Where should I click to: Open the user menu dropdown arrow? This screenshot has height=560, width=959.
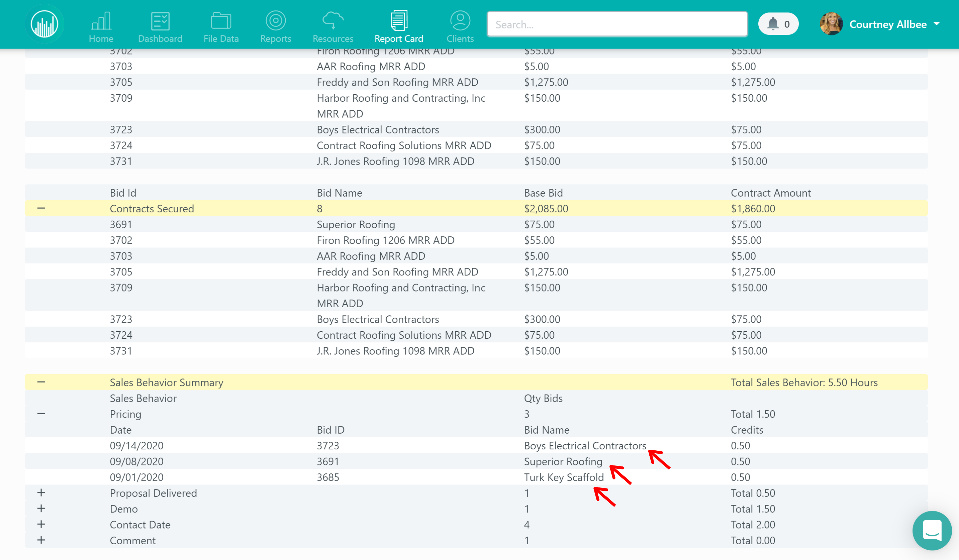click(x=937, y=24)
